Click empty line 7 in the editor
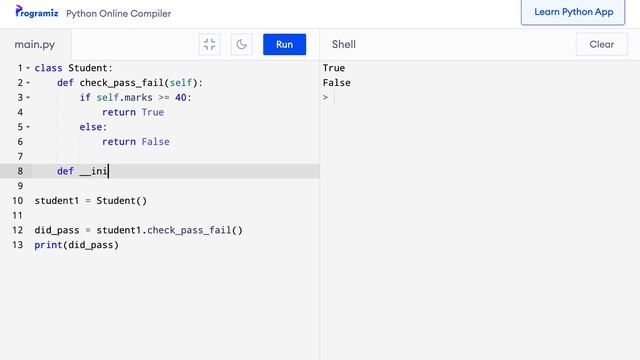The height and width of the screenshot is (360, 640). tap(176, 156)
